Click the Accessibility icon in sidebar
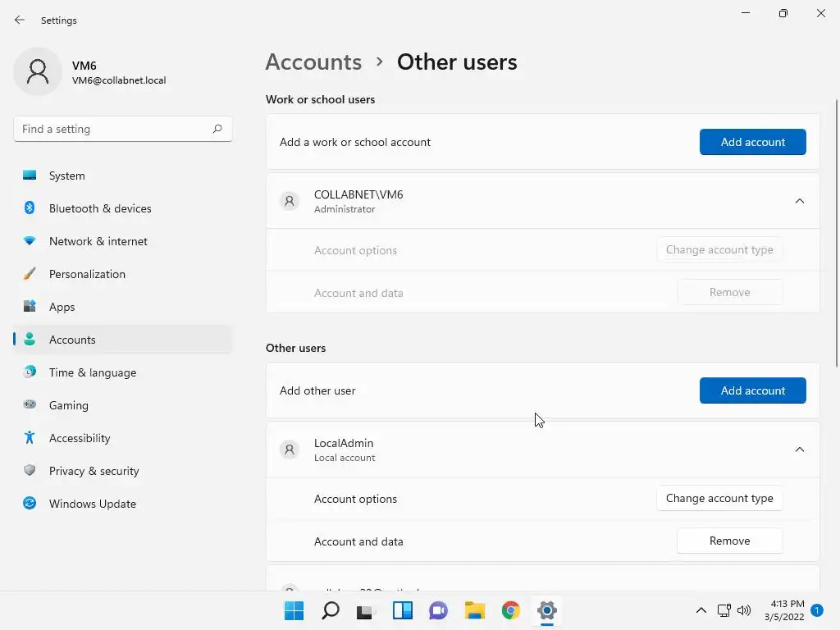Viewport: 840px width, 630px height. point(30,438)
